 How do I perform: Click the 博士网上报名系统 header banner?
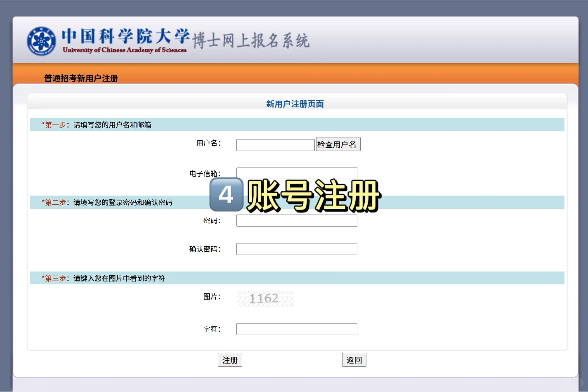click(x=251, y=41)
